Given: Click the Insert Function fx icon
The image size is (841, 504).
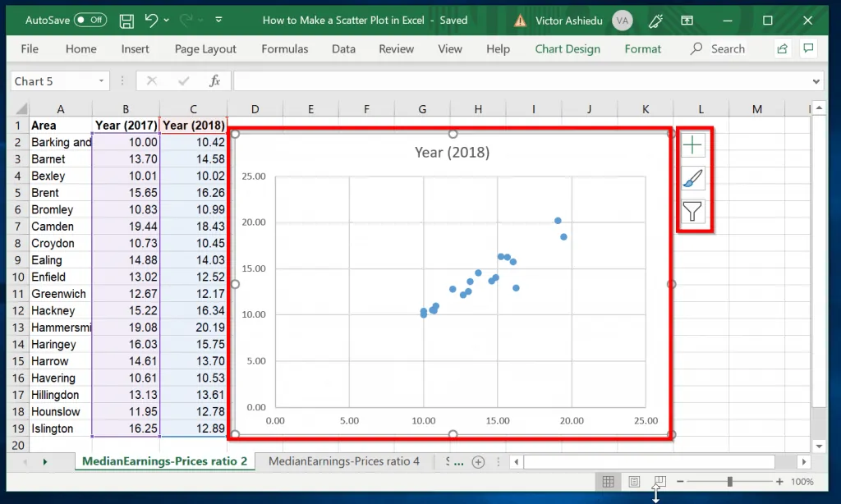Looking at the screenshot, I should coord(214,81).
